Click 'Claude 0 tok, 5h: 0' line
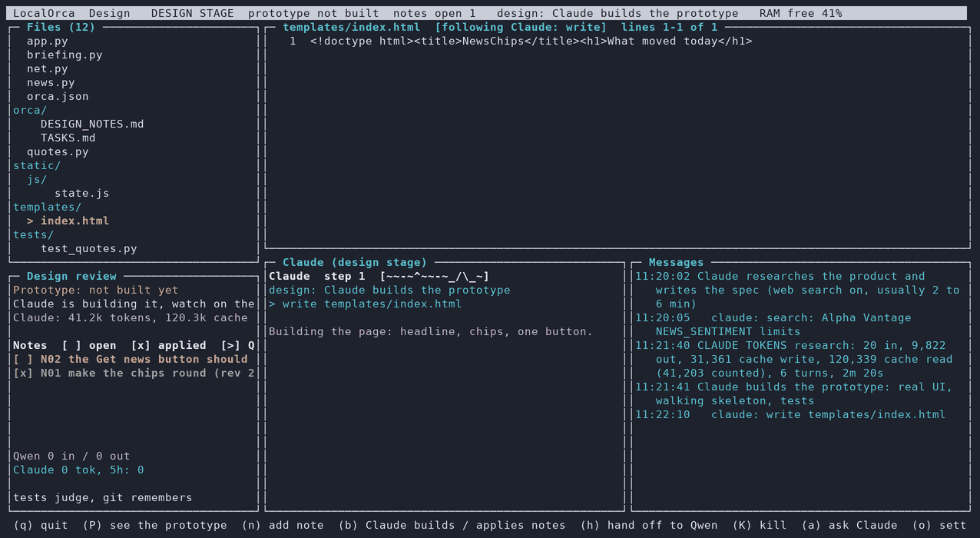 tap(78, 470)
